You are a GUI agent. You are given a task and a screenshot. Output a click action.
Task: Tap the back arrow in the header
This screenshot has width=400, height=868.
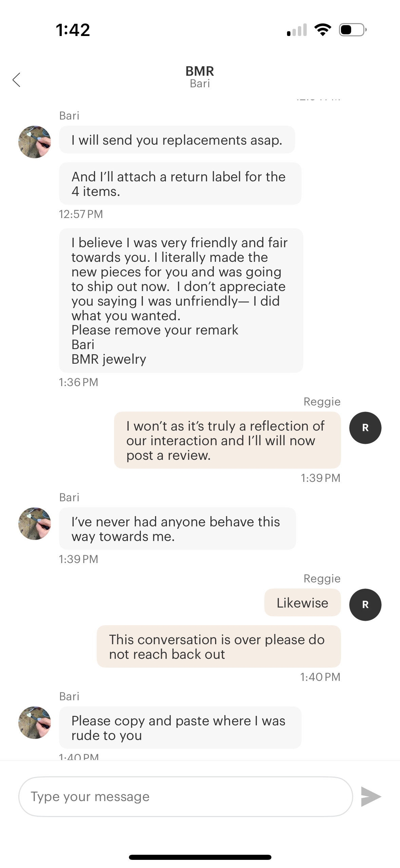pos(16,80)
